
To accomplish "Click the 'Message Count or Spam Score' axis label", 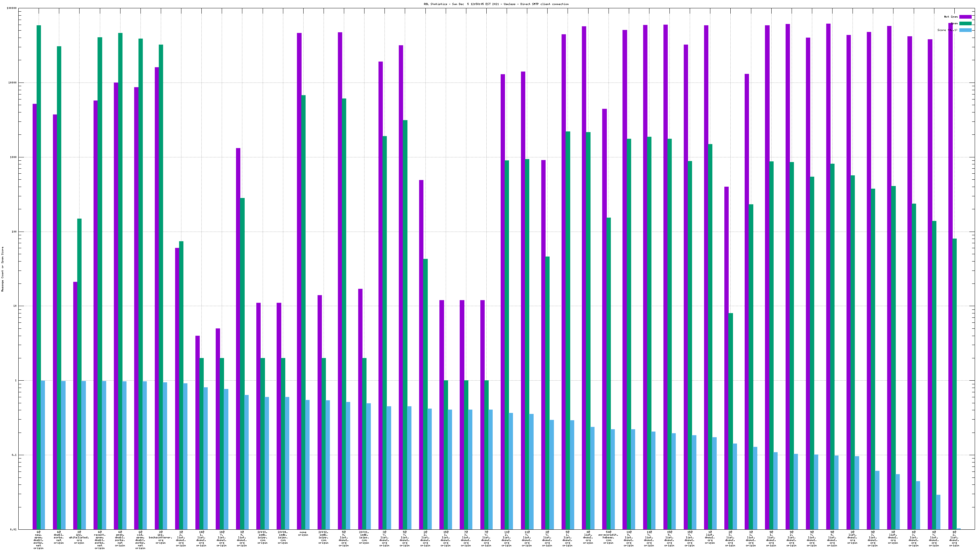I will (x=2, y=269).
